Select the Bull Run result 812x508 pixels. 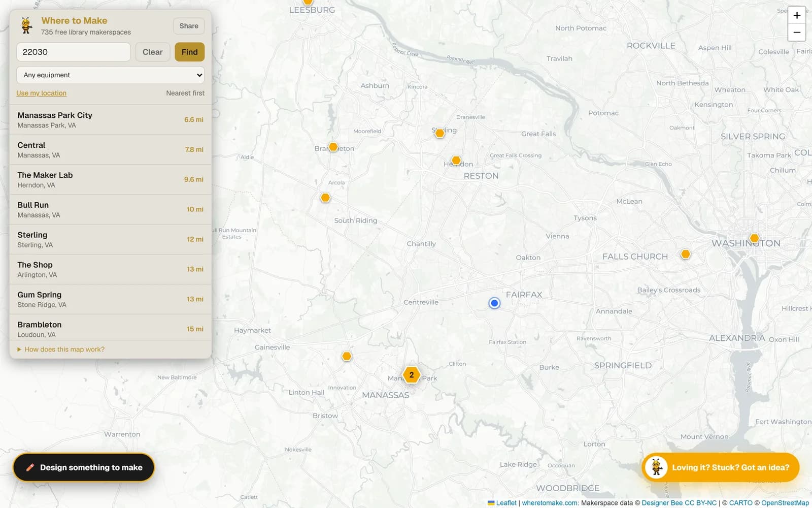[111, 210]
